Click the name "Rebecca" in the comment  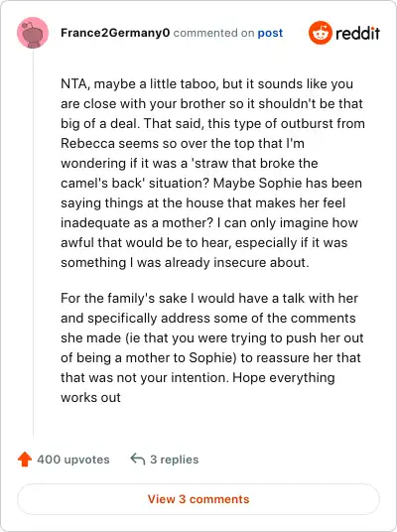click(x=88, y=143)
